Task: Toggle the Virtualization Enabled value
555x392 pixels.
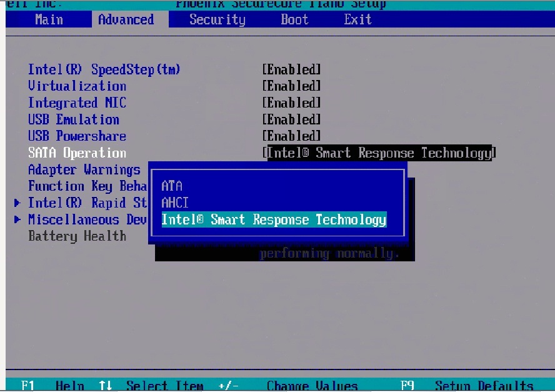Action: tap(291, 86)
